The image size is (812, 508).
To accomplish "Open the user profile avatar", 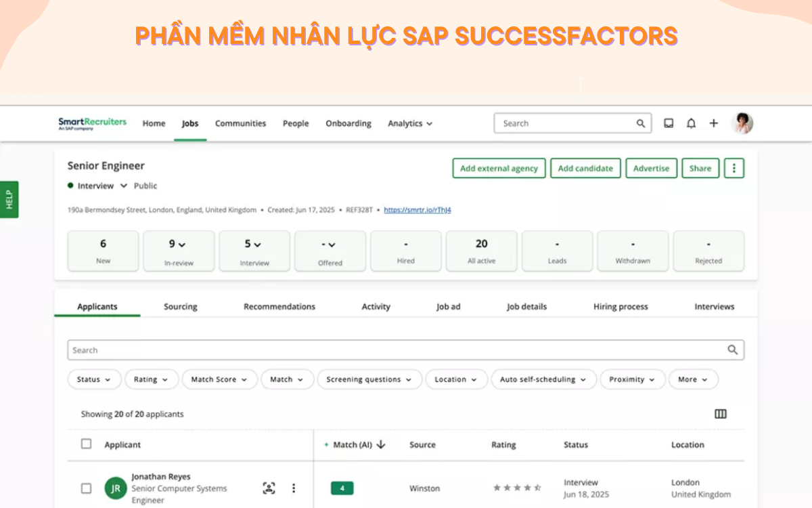I will [743, 123].
